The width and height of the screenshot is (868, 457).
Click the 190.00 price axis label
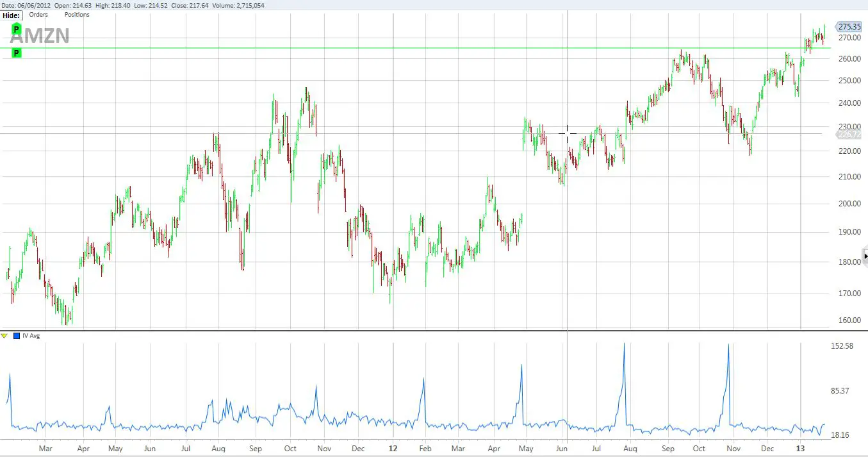click(x=850, y=232)
